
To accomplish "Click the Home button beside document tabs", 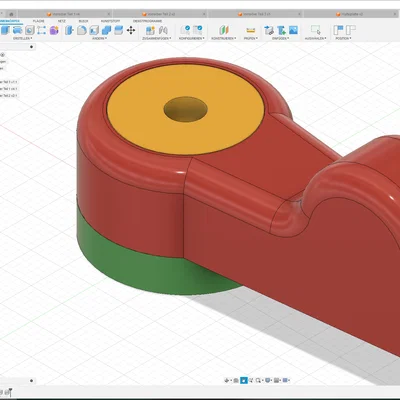I will pos(11,14).
